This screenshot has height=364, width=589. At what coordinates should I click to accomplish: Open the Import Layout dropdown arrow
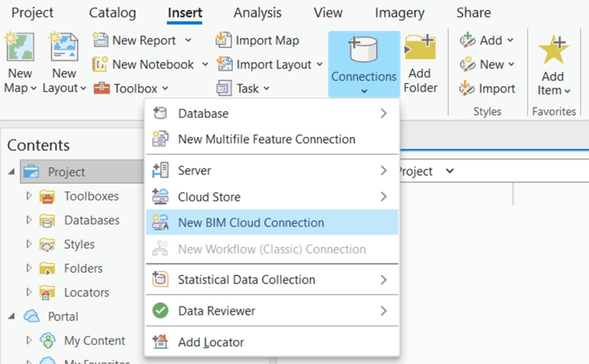tap(319, 64)
